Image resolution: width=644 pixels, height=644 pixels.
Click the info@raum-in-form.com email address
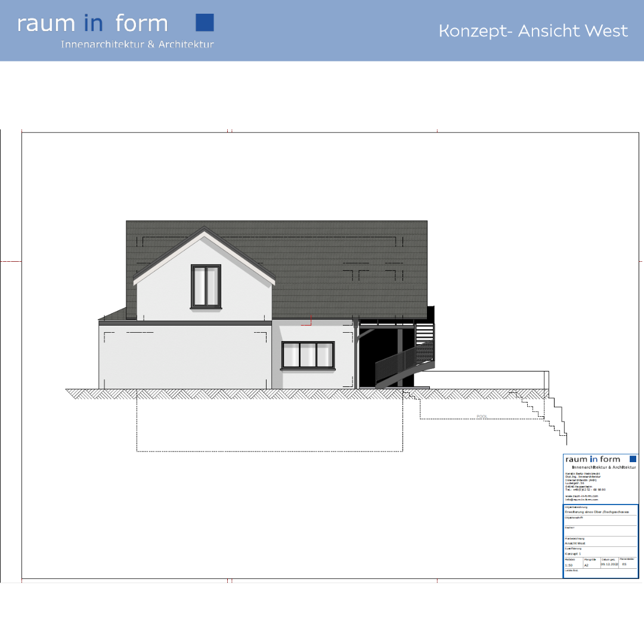point(581,499)
